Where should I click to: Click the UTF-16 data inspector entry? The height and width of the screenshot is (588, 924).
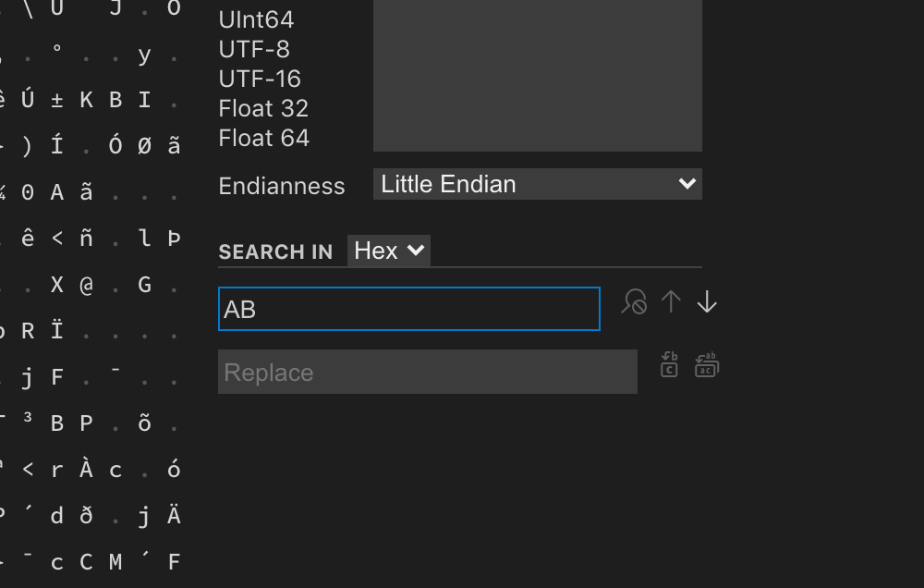coord(259,79)
